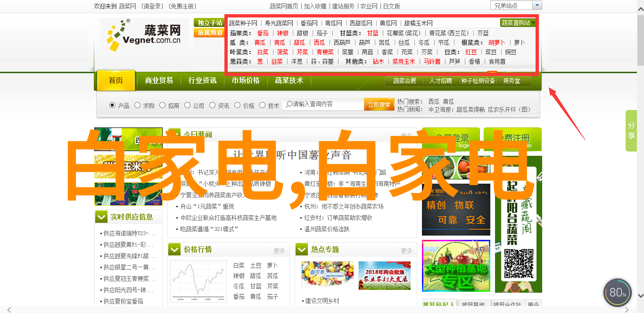
Task: Open the 农业网 link in the top bar
Action: [x=369, y=6]
